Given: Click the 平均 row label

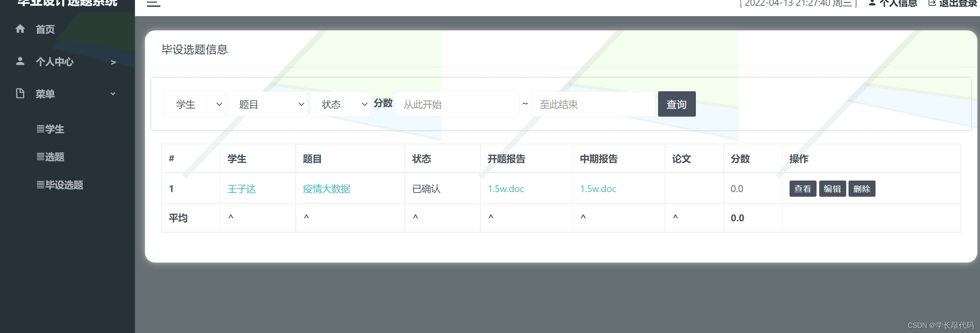Looking at the screenshot, I should (x=178, y=218).
